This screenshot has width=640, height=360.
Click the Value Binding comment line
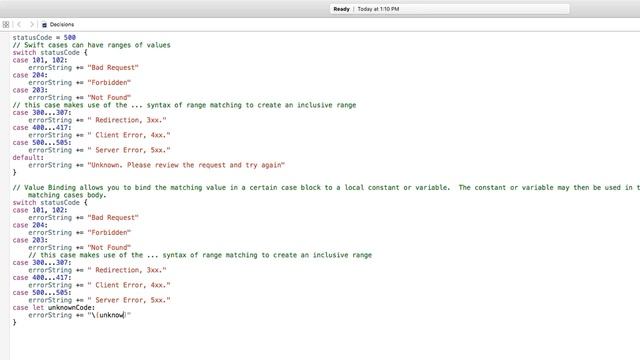pyautogui.click(x=326, y=188)
